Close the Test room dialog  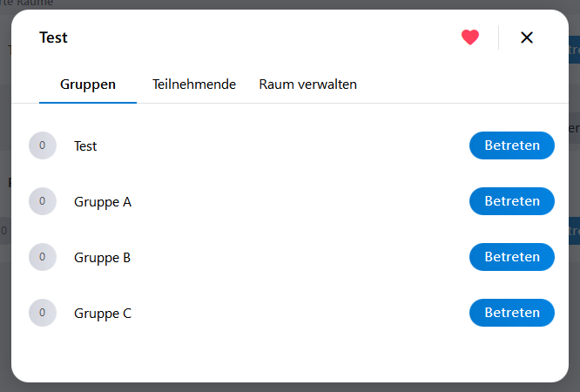[x=526, y=37]
